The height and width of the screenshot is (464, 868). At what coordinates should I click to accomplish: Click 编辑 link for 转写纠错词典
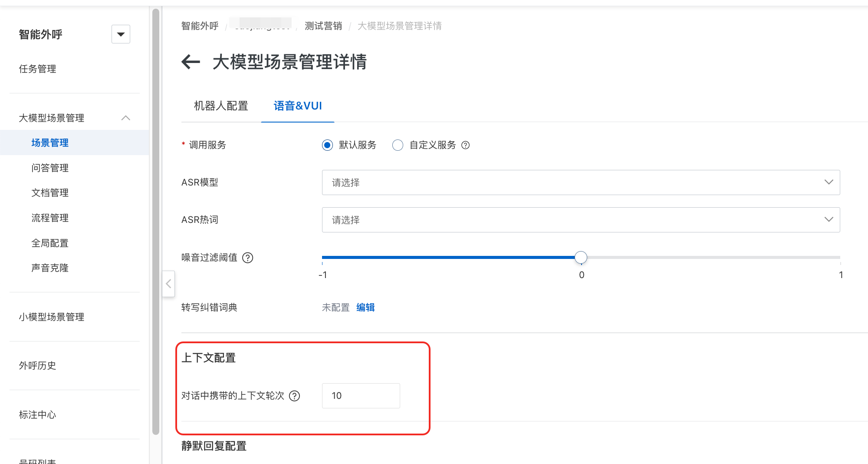coord(365,308)
